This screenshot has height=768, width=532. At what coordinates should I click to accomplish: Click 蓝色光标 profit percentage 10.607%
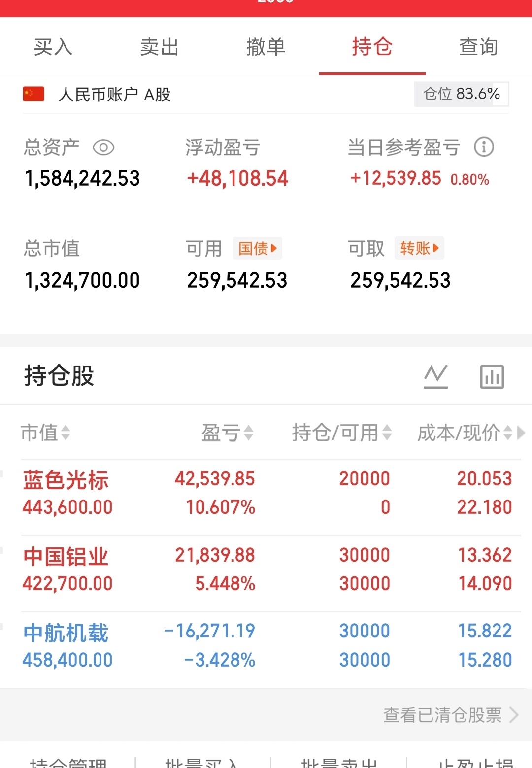[221, 507]
